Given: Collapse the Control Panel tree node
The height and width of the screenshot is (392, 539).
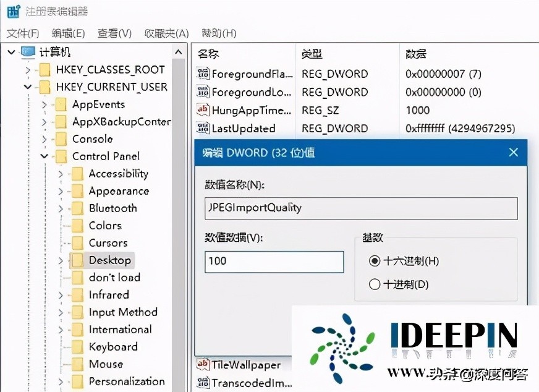Looking at the screenshot, I should 45,156.
